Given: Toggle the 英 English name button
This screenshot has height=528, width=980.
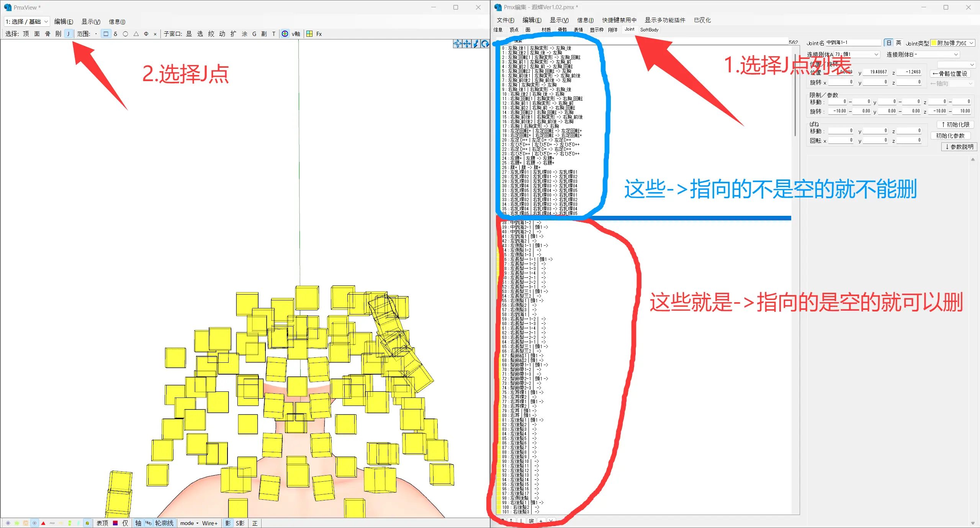Looking at the screenshot, I should (899, 43).
